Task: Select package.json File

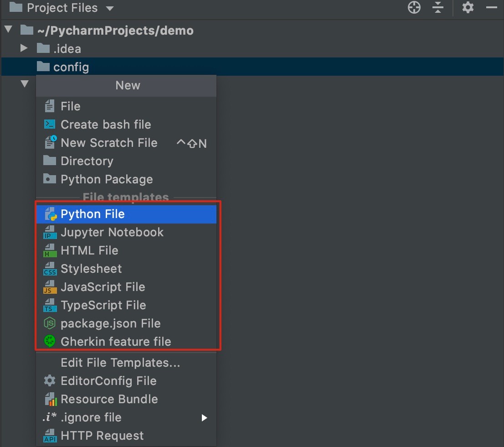Action: pos(126,323)
